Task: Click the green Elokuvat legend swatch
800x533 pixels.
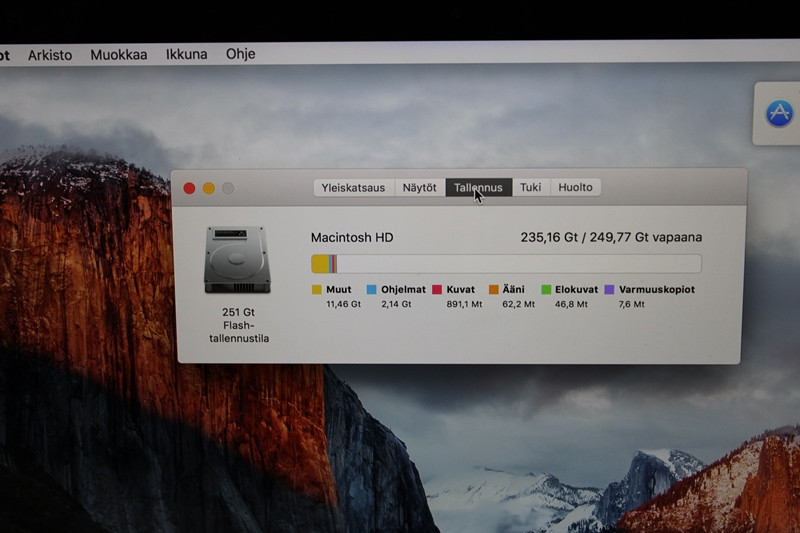Action: click(x=546, y=290)
